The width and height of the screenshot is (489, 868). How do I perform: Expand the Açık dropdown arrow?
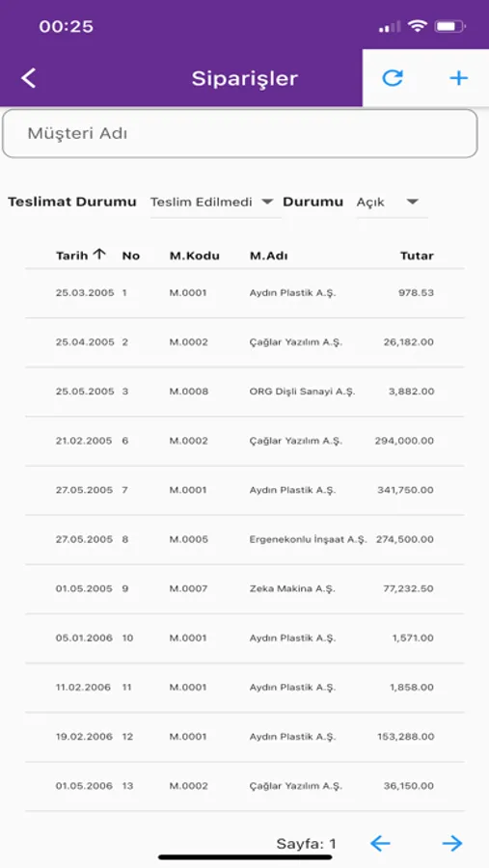(x=412, y=203)
